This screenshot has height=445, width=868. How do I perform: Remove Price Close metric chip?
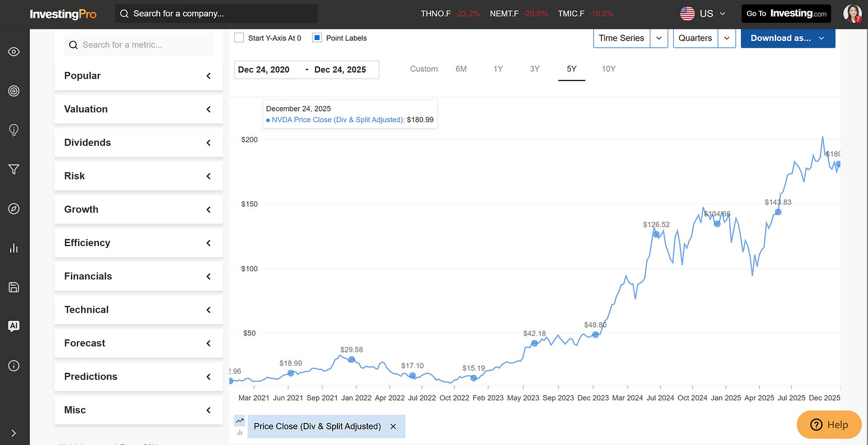(x=393, y=427)
